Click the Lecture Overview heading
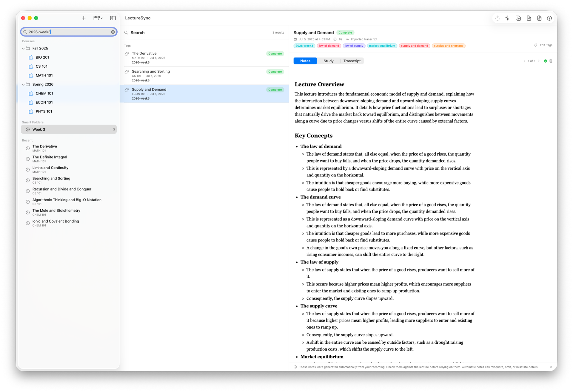Screen dimensions: 573x392 319,84
